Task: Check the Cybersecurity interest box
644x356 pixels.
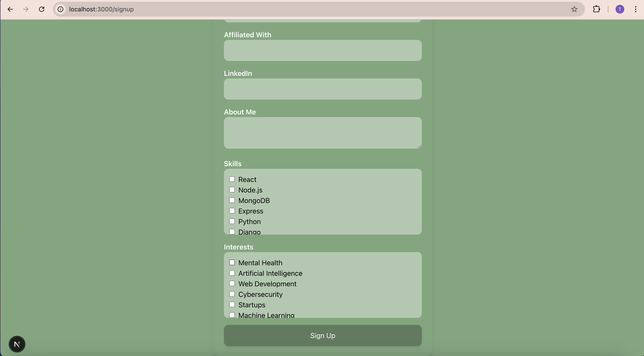Action: click(232, 294)
